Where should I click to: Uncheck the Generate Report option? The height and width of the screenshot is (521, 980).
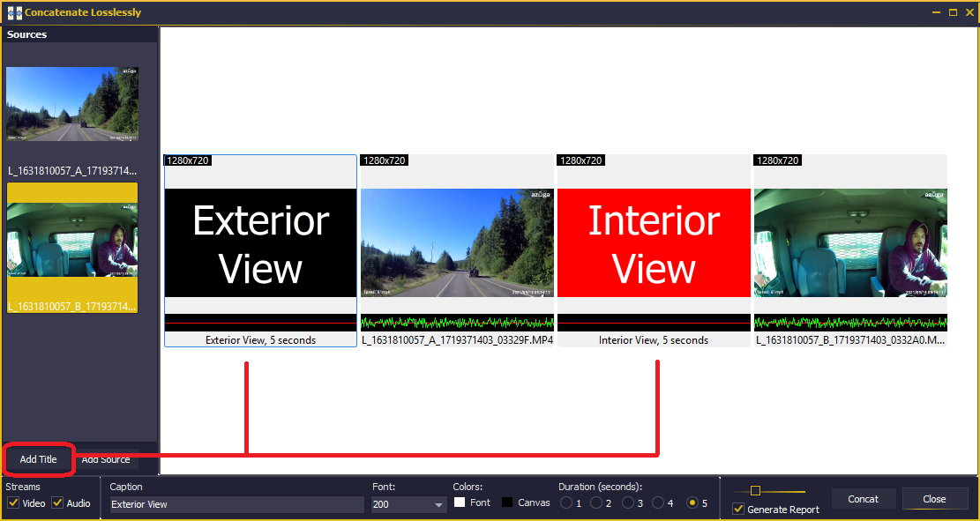739,509
